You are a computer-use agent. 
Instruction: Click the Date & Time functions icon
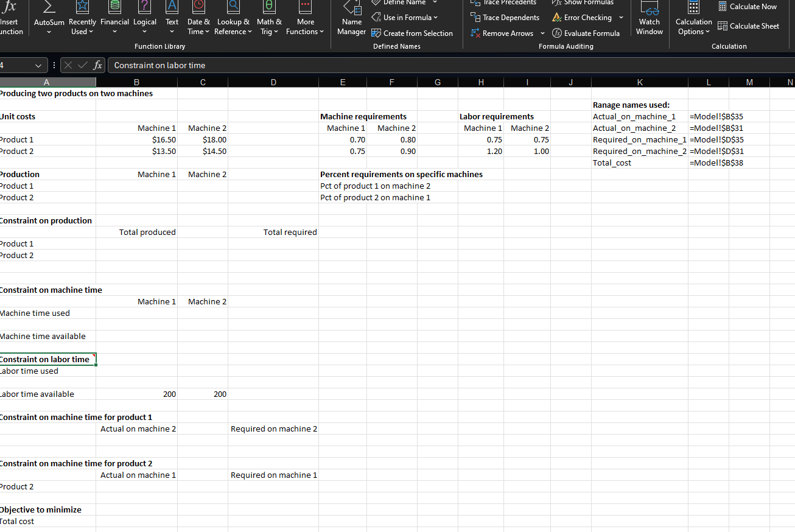[198, 7]
